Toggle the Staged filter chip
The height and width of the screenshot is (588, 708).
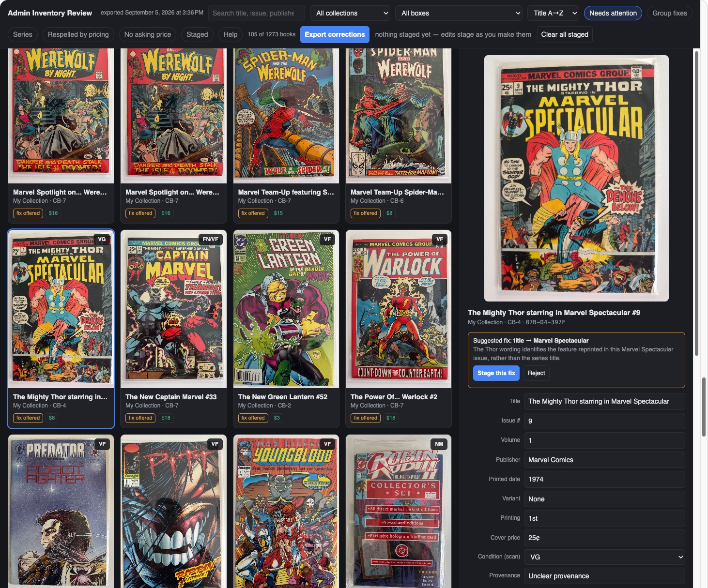tap(197, 34)
